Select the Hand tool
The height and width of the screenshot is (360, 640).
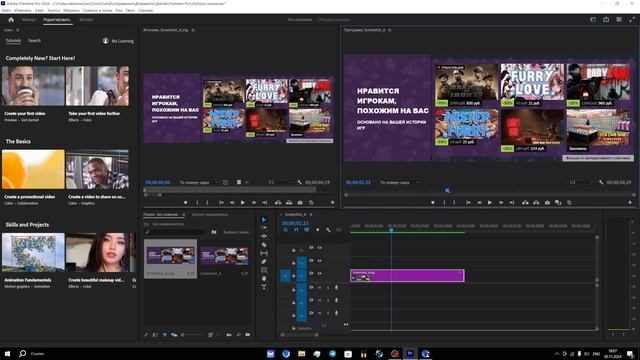point(264,279)
